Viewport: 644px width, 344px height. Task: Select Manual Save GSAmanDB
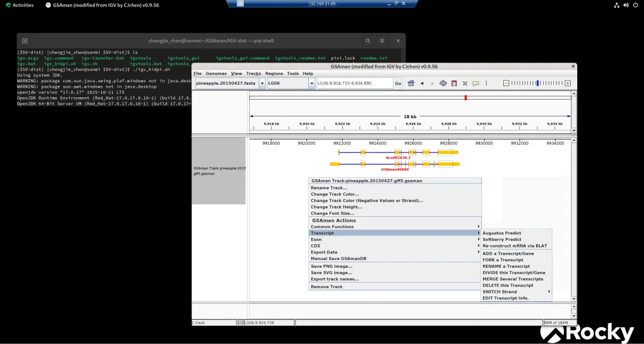pos(395,259)
